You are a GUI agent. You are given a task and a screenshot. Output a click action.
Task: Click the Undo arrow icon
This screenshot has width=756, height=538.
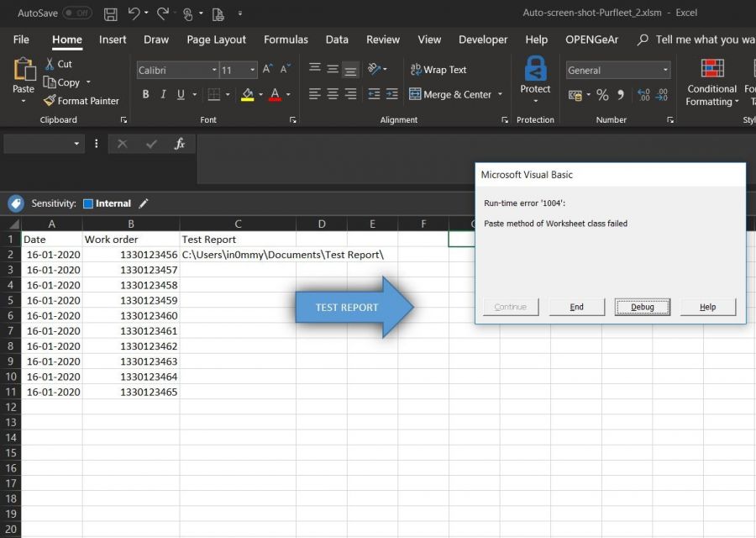134,13
